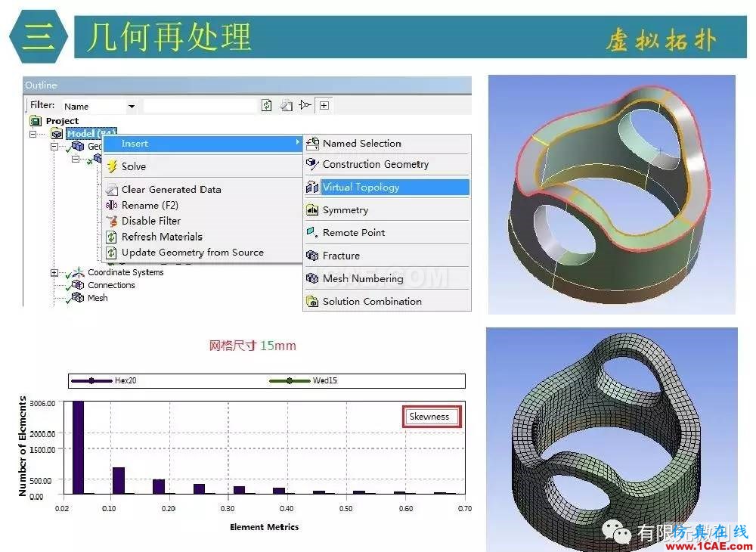Click the Mesh node icon
This screenshot has width=756, height=552.
[x=78, y=298]
